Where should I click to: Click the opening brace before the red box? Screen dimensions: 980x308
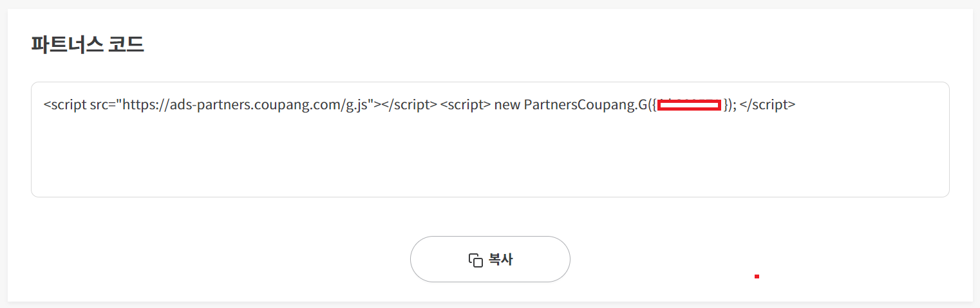(x=654, y=105)
